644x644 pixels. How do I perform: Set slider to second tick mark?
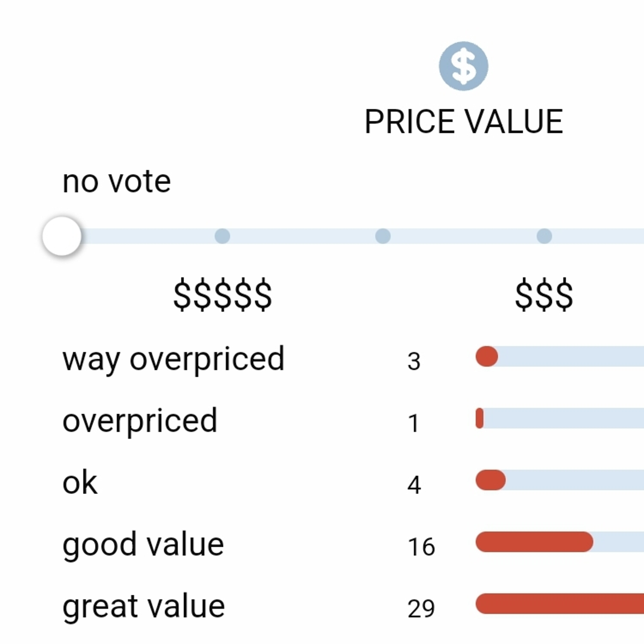[x=383, y=236]
